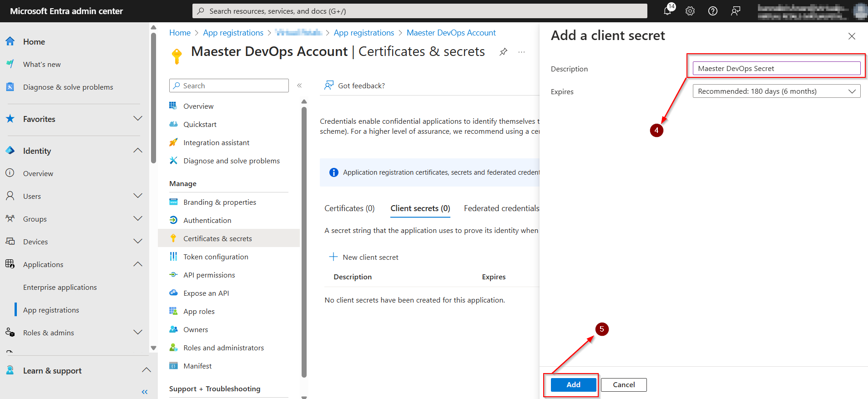
Task: Click the Diagnose and solve problems wrench icon
Action: pyautogui.click(x=173, y=161)
